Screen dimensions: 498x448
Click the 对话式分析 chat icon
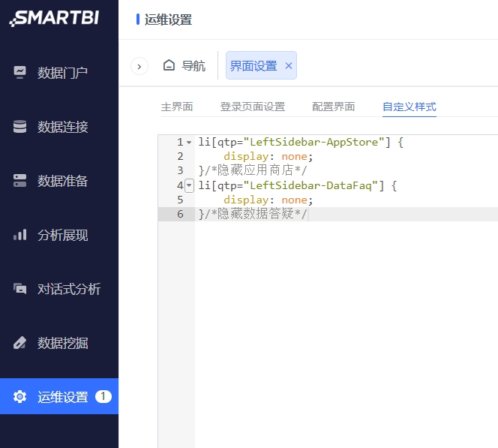coord(19,289)
